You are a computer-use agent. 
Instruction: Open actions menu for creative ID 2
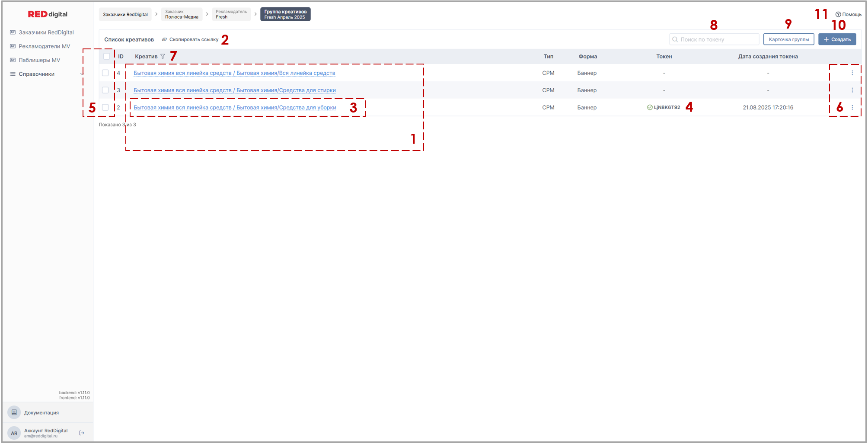click(852, 108)
